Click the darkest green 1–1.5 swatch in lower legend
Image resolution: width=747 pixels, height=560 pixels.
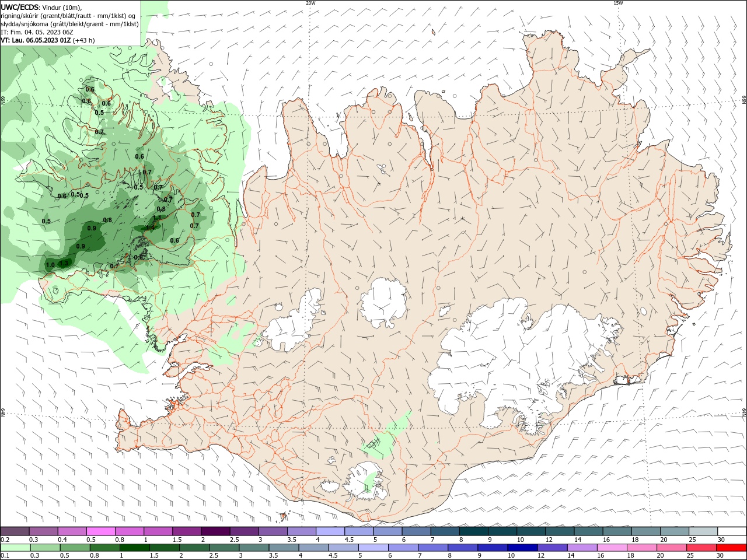pos(134,548)
